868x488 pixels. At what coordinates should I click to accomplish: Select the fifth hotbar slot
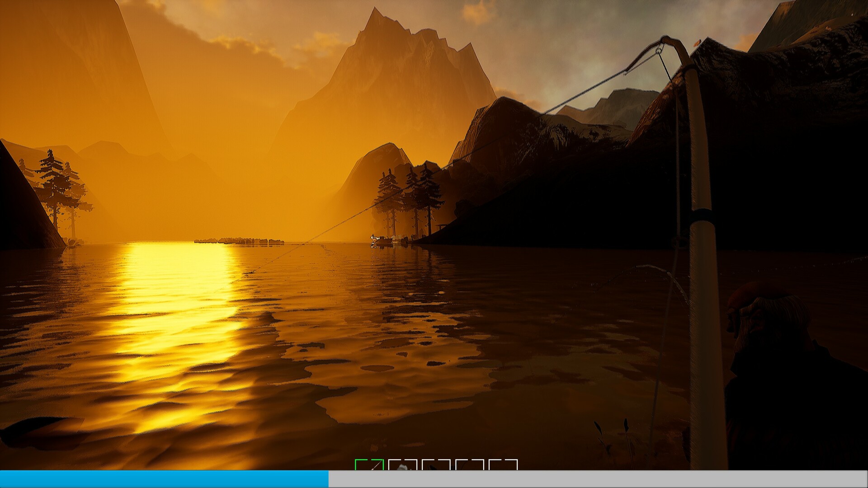(503, 465)
